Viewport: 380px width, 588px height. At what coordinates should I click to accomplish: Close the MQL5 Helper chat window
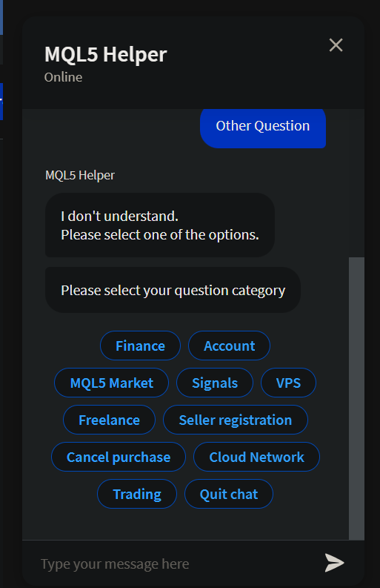coord(336,45)
